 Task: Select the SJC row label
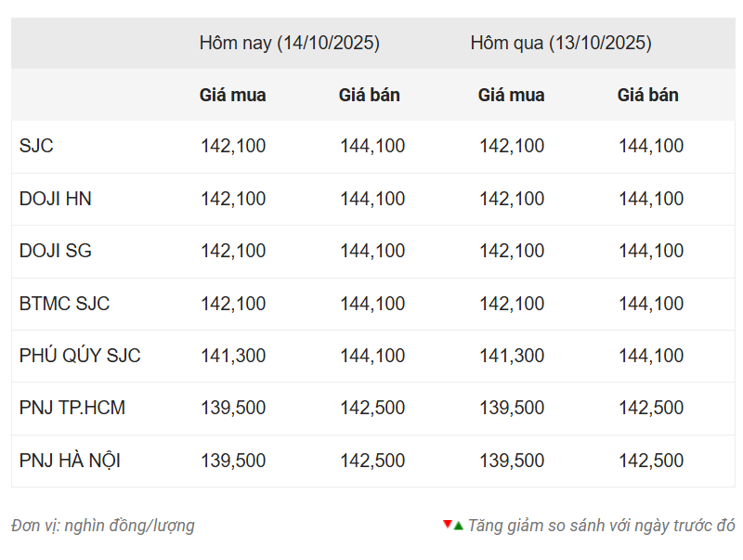36,146
